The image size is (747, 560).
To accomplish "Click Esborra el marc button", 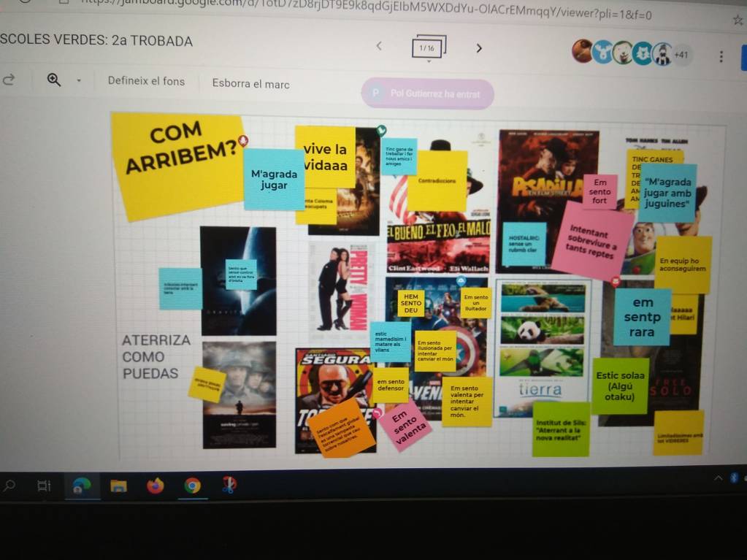I will 250,84.
